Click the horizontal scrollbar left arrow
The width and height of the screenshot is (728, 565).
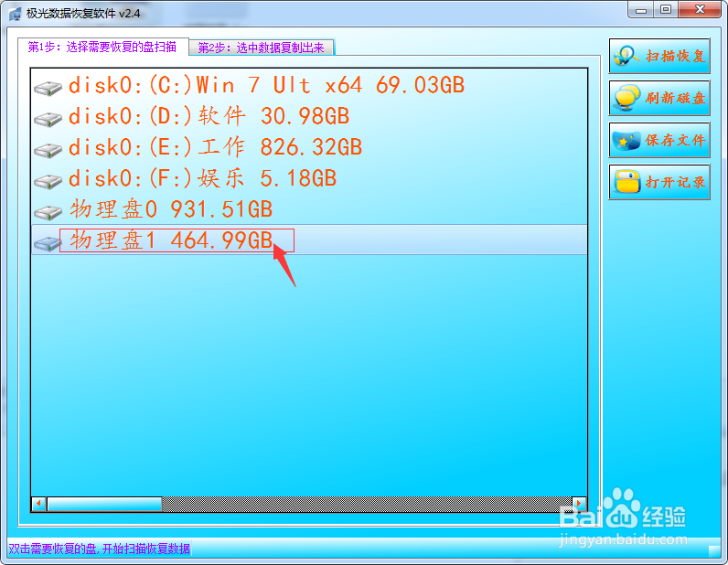tap(39, 504)
